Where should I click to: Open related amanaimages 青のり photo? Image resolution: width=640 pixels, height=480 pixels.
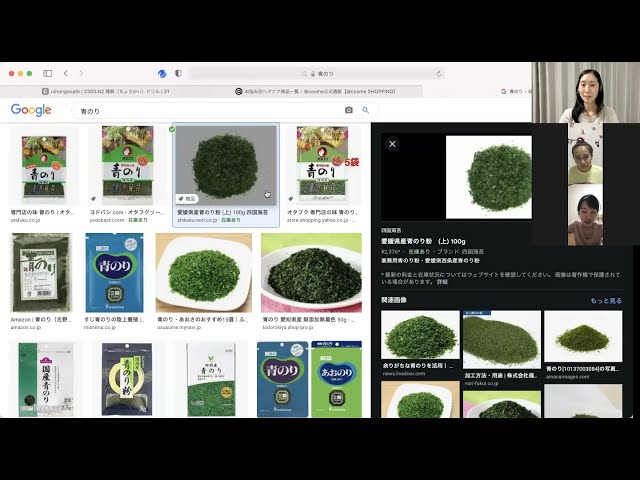coord(583,336)
